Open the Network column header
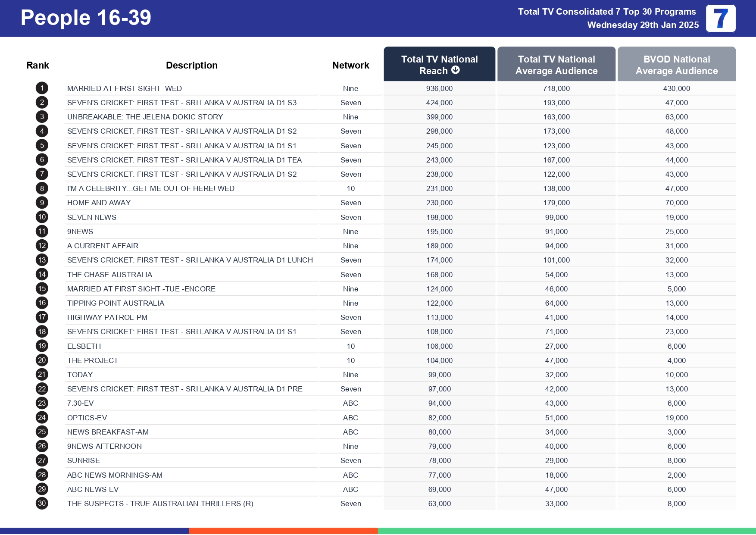This screenshot has height=535, width=756. click(x=350, y=65)
